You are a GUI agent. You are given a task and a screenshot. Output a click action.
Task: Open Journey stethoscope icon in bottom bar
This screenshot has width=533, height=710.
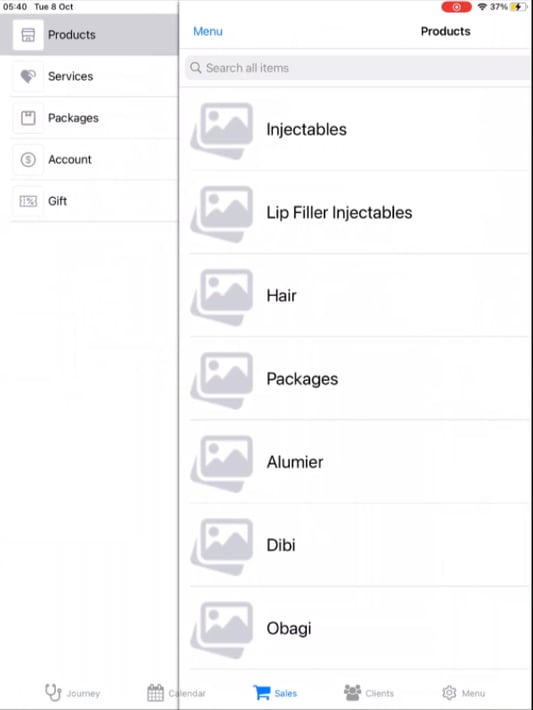53,692
